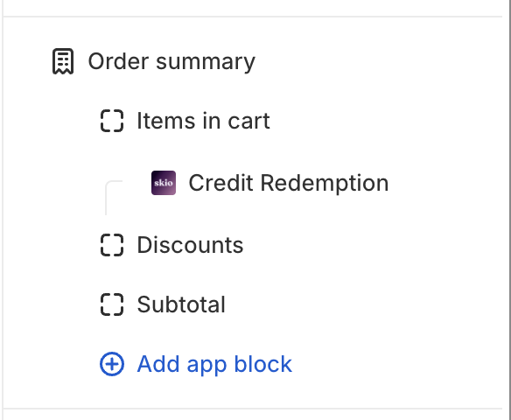Select the Subtotal block label
511x420 pixels.
coord(181,304)
